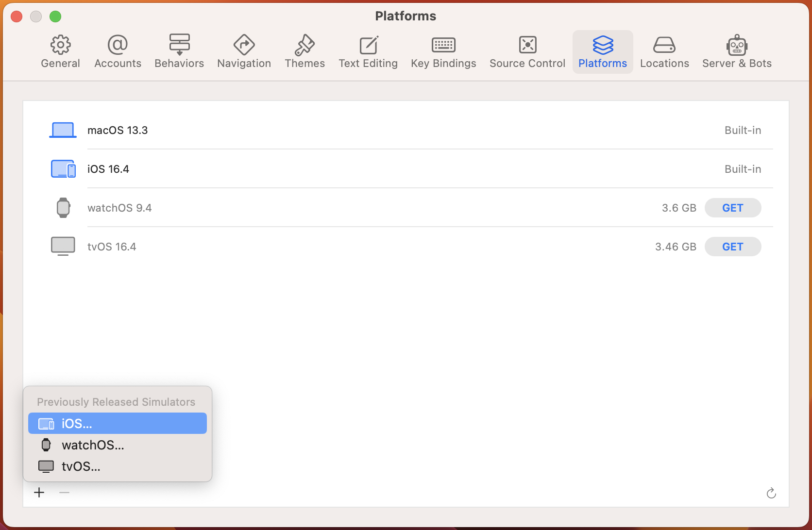812x530 pixels.
Task: Click Built-in label in iOS row
Action: pos(743,169)
